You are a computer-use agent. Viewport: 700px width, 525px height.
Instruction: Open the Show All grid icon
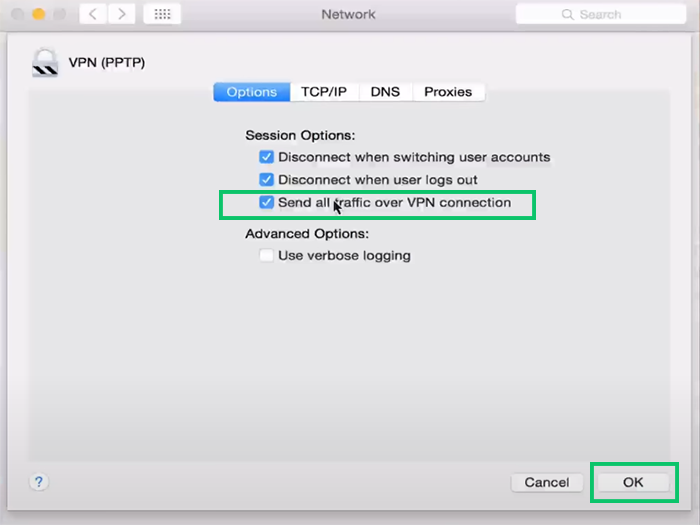pyautogui.click(x=162, y=14)
